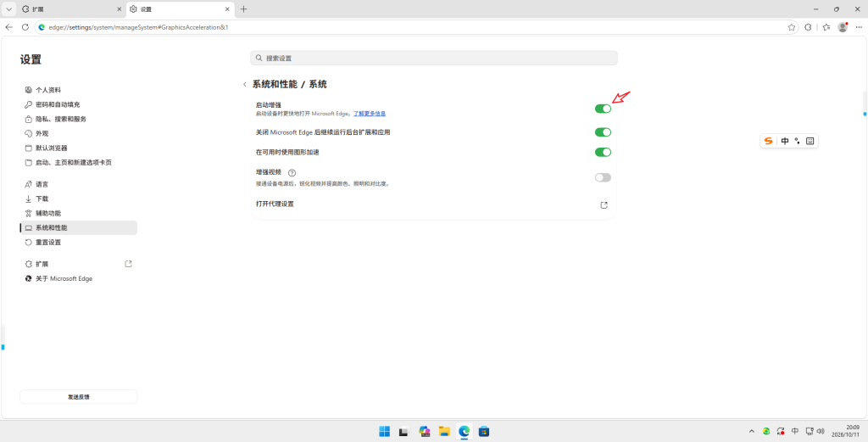The image size is (868, 442).
Task: Open Sogou soft keyboard icon
Action: (810, 141)
